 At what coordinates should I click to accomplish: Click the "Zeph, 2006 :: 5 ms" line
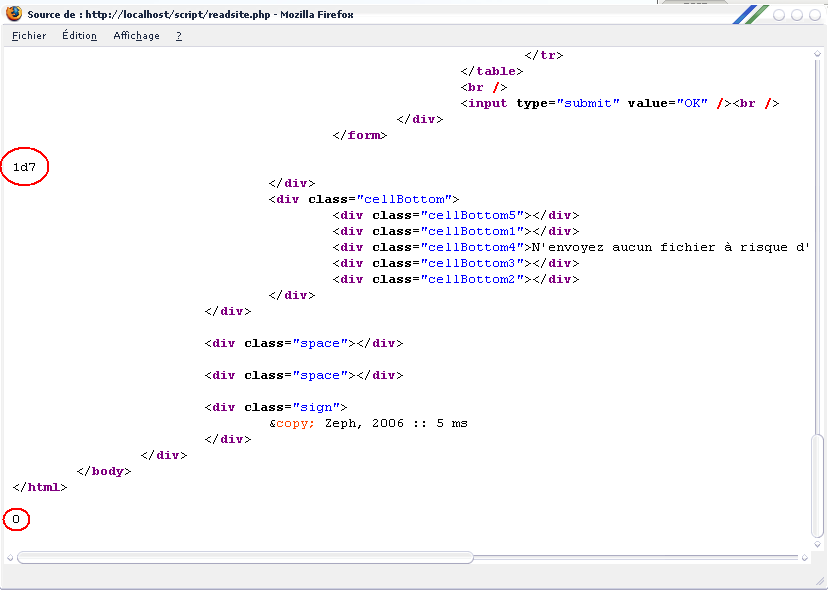tap(396, 423)
